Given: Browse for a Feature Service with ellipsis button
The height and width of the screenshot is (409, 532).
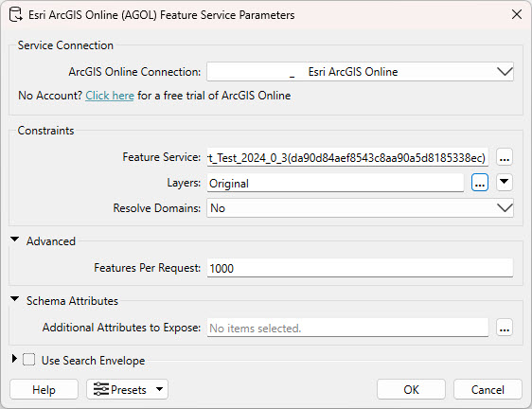Looking at the screenshot, I should point(505,157).
